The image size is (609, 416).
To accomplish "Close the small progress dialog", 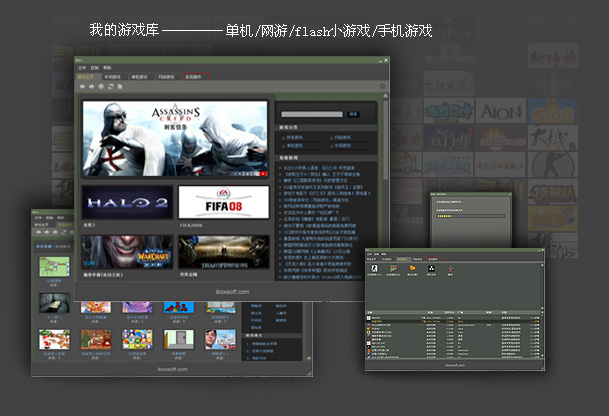I will point(510,194).
